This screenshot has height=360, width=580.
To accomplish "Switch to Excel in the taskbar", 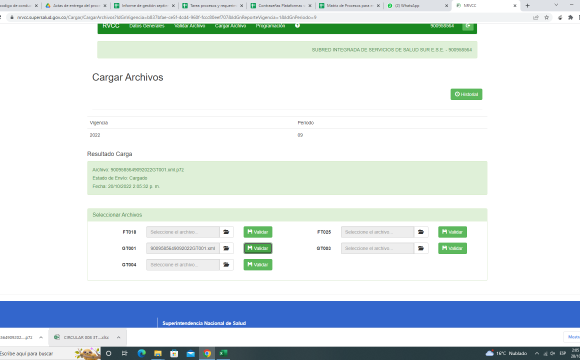I will [223, 353].
